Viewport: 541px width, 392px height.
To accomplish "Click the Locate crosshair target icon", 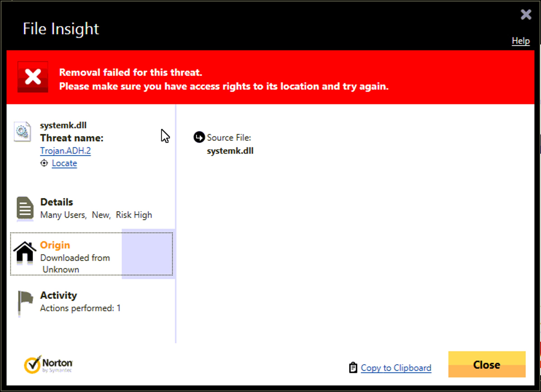I will [44, 163].
